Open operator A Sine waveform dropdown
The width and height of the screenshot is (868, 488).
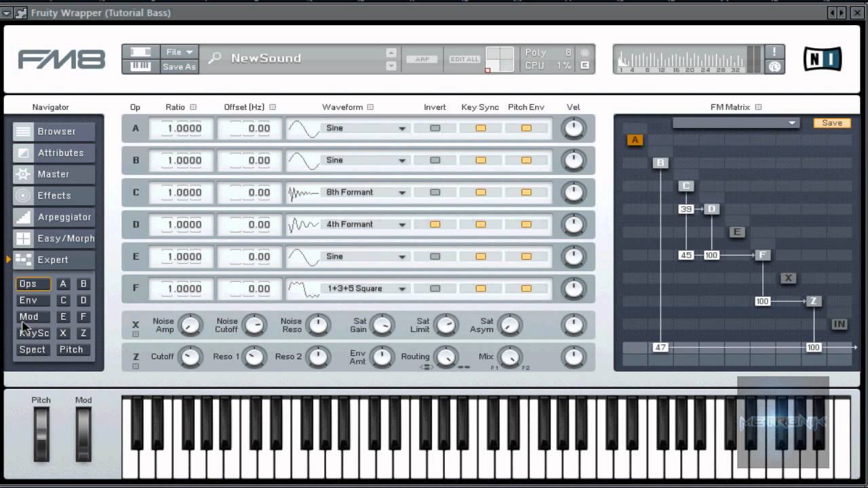click(366, 128)
